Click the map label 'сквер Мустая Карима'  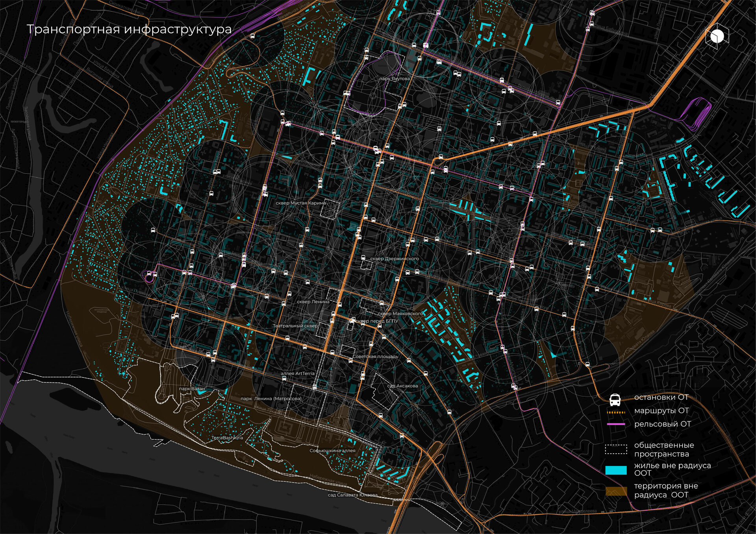(301, 203)
